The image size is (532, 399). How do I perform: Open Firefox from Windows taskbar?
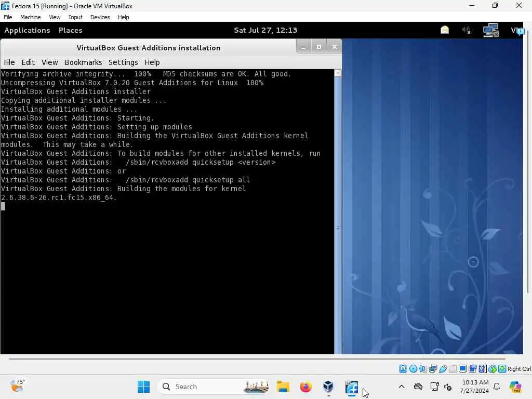pos(305,387)
